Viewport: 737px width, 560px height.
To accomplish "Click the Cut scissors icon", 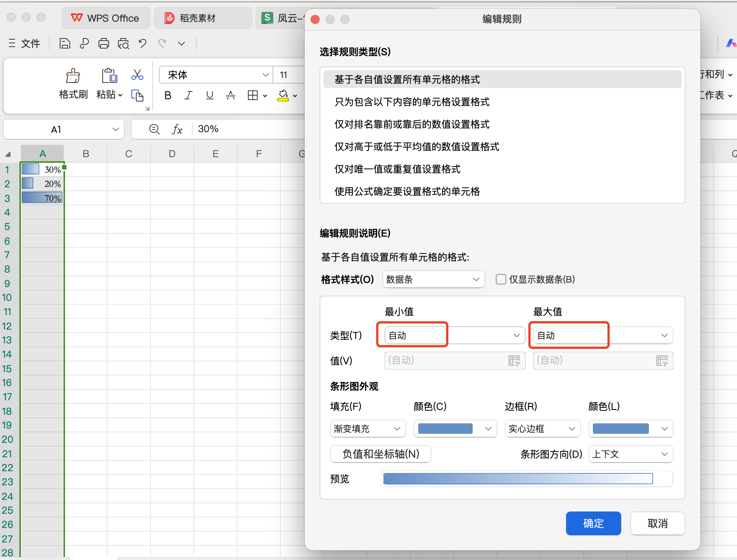I will pyautogui.click(x=137, y=75).
